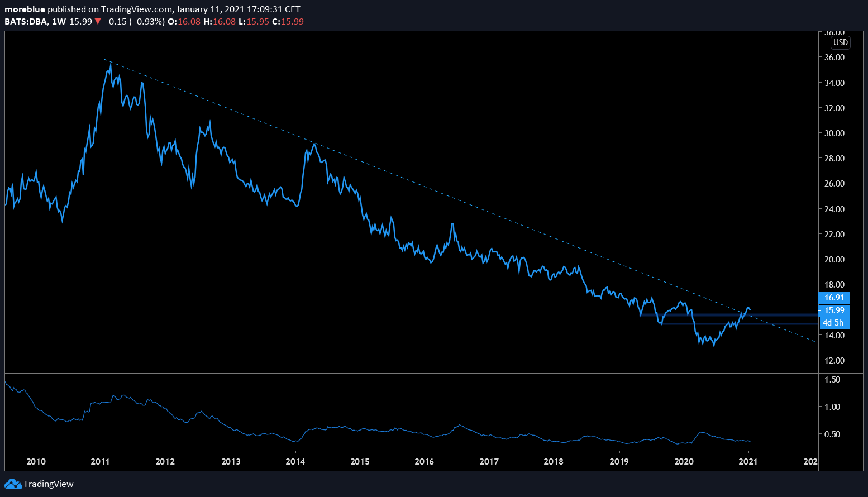Click the 16.91 price label tag
868x497 pixels.
point(834,298)
